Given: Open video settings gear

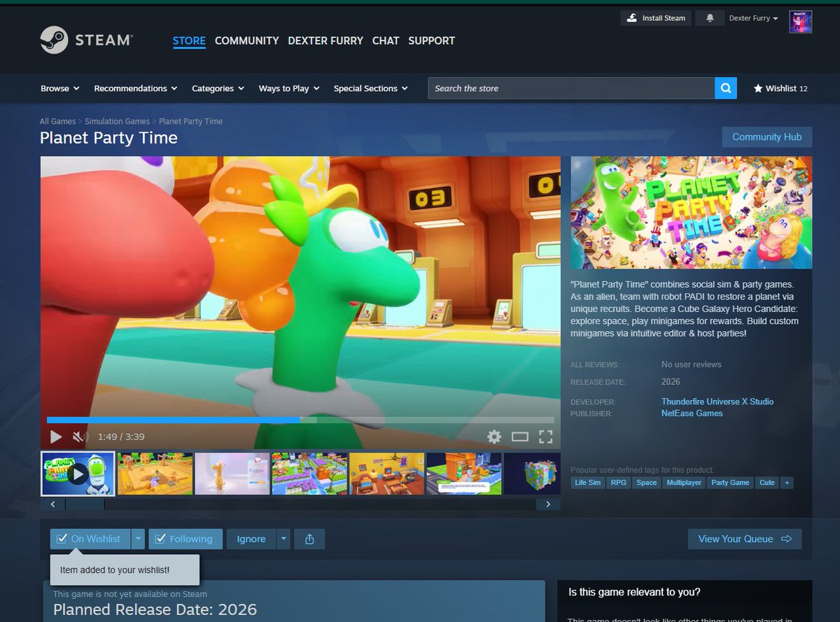Looking at the screenshot, I should pos(494,437).
